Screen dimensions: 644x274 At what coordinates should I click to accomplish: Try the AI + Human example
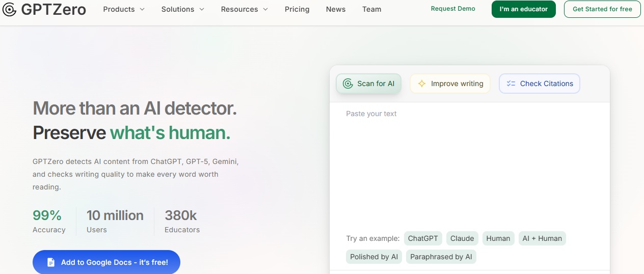(x=542, y=238)
